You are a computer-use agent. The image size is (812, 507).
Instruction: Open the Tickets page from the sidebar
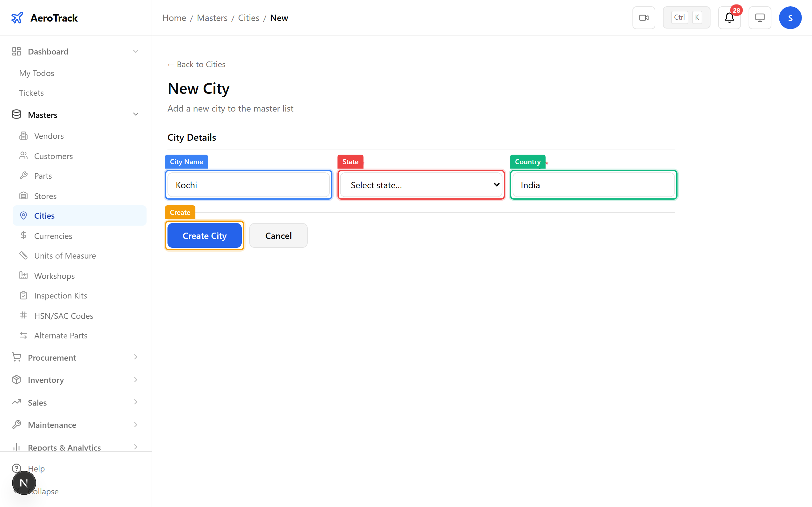[31, 93]
